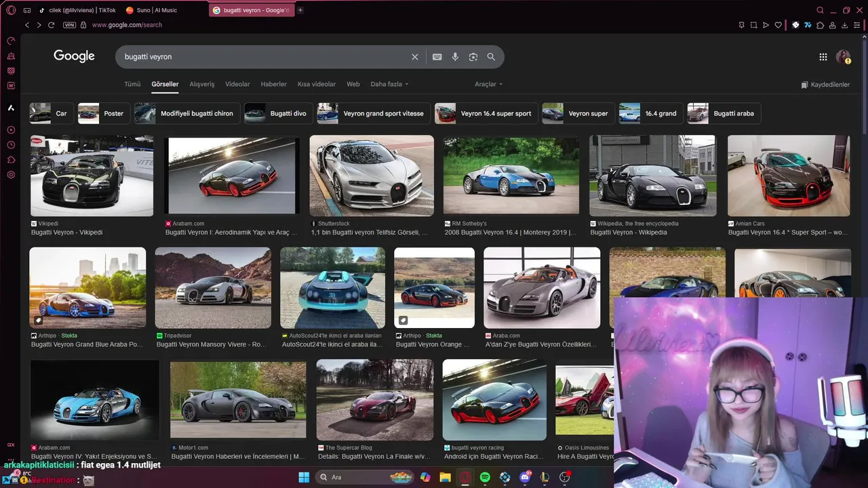Select the Videolar tab
The width and height of the screenshot is (868, 488).
click(x=237, y=84)
